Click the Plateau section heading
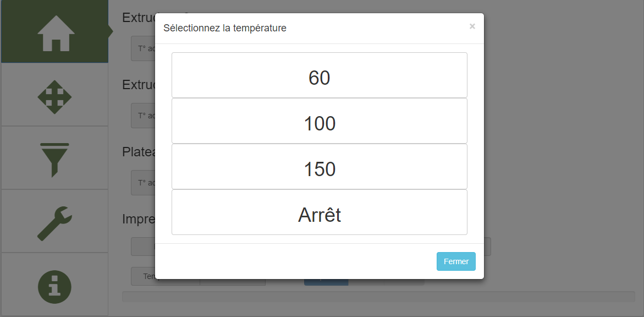This screenshot has height=317, width=644. pyautogui.click(x=139, y=152)
